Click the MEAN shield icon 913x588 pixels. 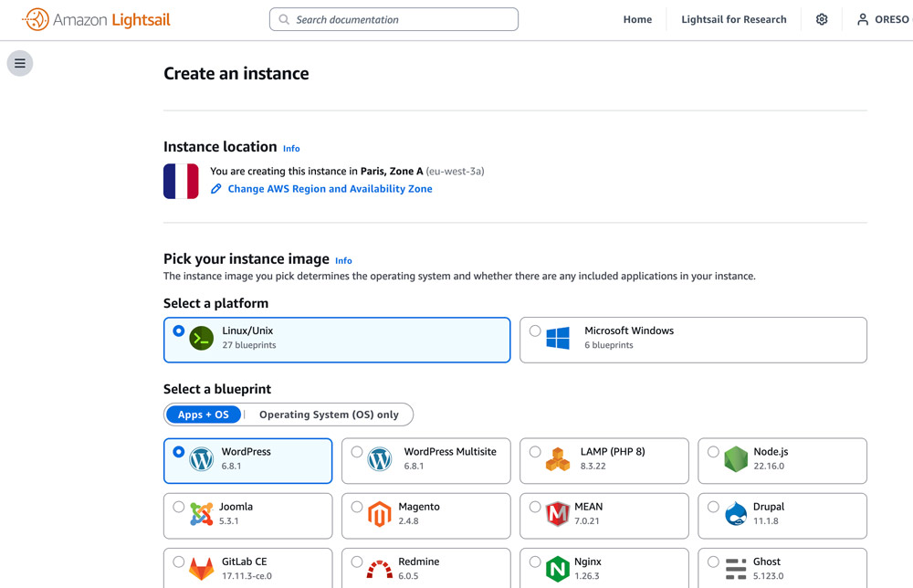pyautogui.click(x=558, y=514)
